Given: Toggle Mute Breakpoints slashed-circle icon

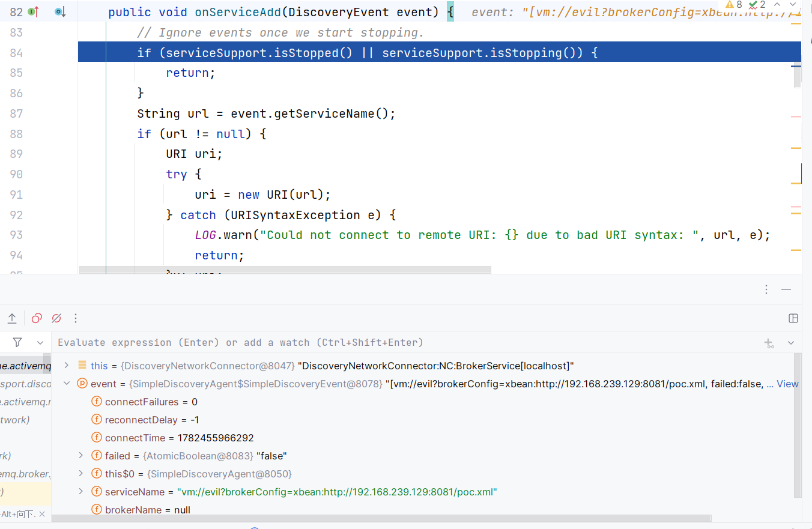Looking at the screenshot, I should [x=56, y=318].
